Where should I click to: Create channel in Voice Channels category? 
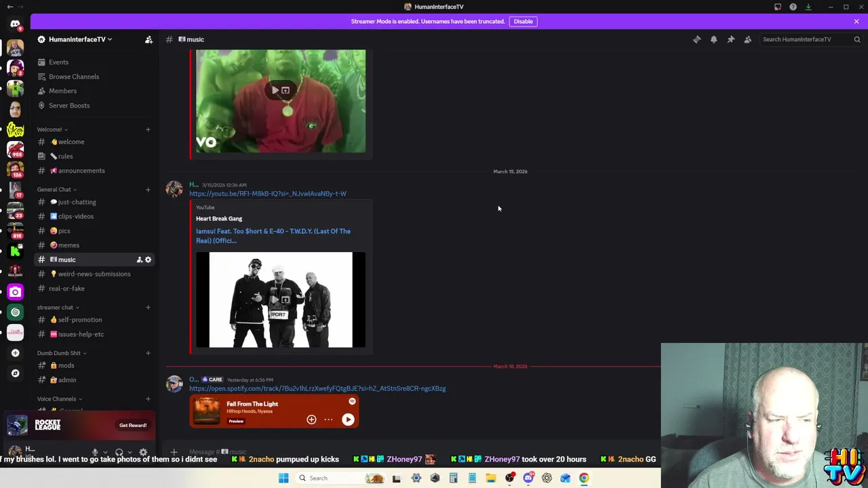148,399
